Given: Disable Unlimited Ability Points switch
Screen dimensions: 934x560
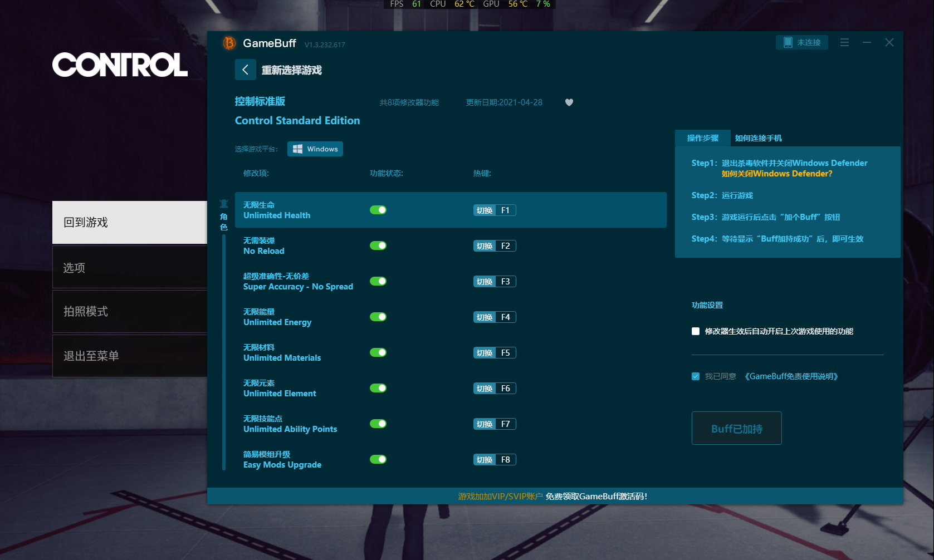Looking at the screenshot, I should pyautogui.click(x=378, y=424).
